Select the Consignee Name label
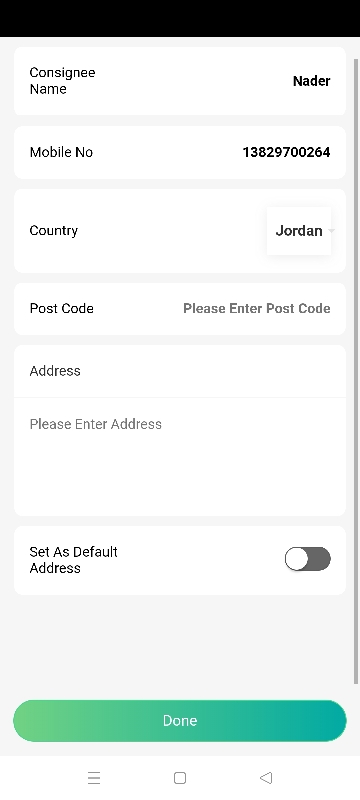This screenshot has width=360, height=800. click(x=62, y=81)
